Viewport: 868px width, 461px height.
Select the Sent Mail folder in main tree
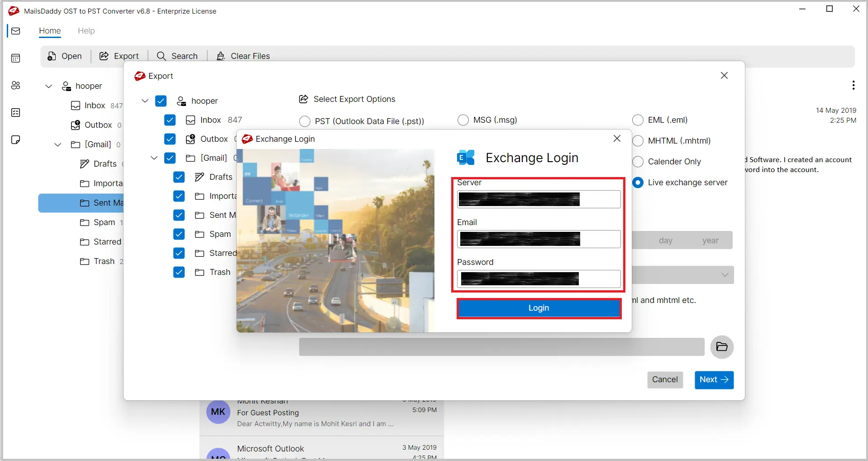click(81, 203)
